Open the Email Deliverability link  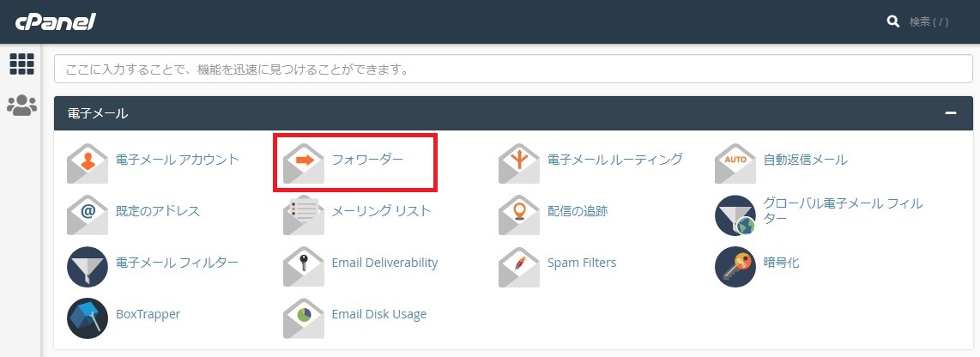(x=384, y=263)
